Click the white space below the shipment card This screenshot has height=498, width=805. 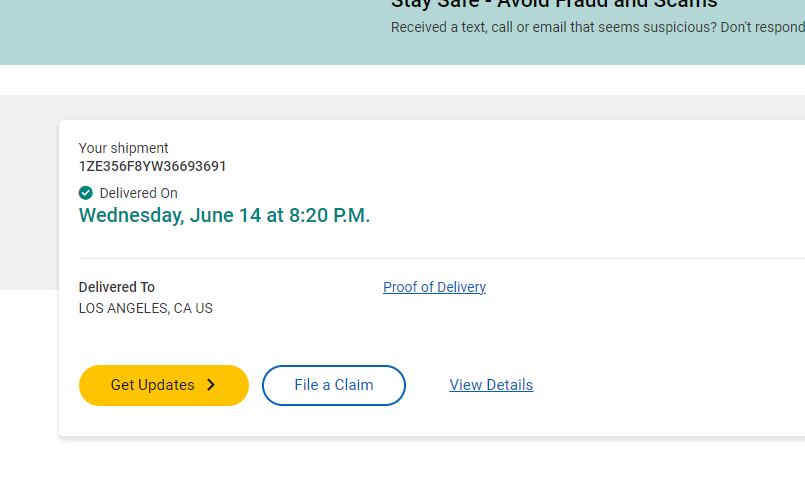click(x=400, y=470)
